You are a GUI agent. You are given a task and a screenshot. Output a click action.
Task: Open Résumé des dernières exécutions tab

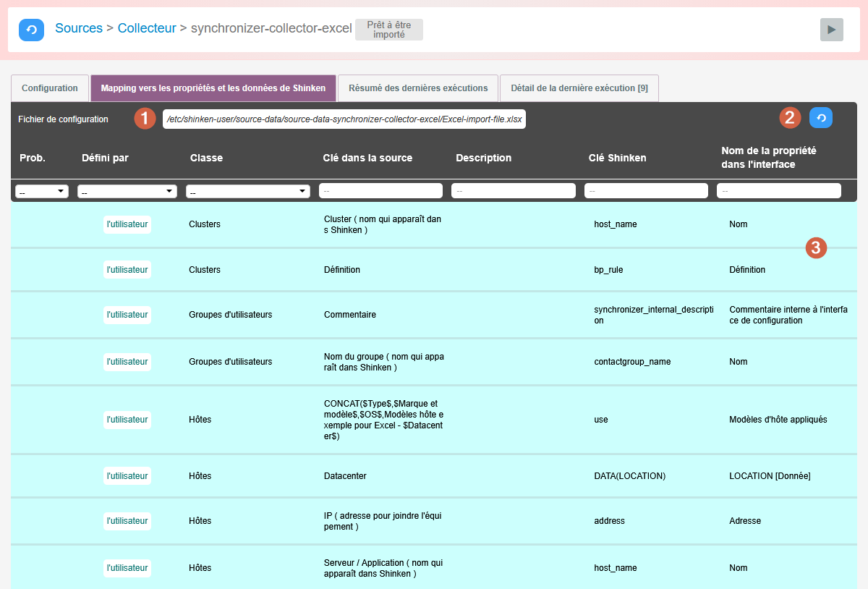[418, 88]
